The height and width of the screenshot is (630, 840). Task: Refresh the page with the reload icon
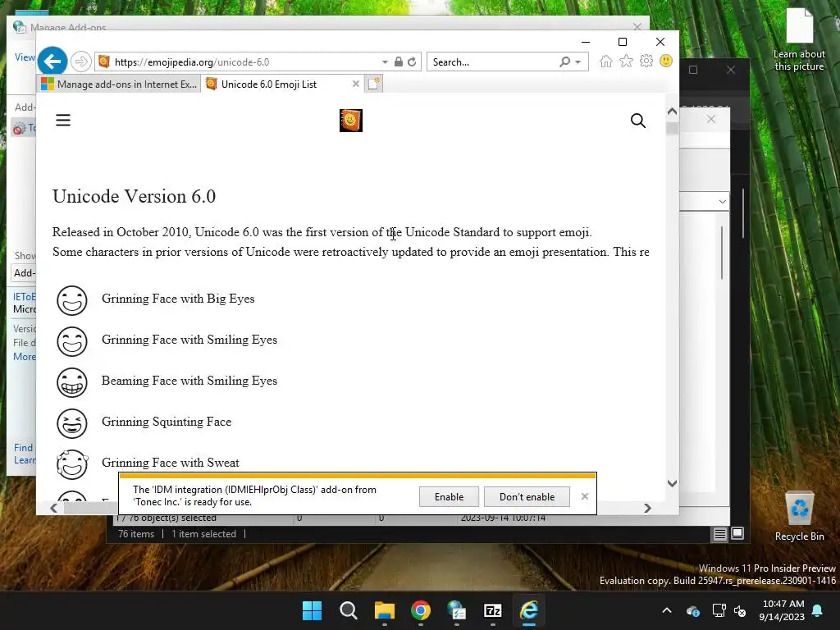coord(412,62)
